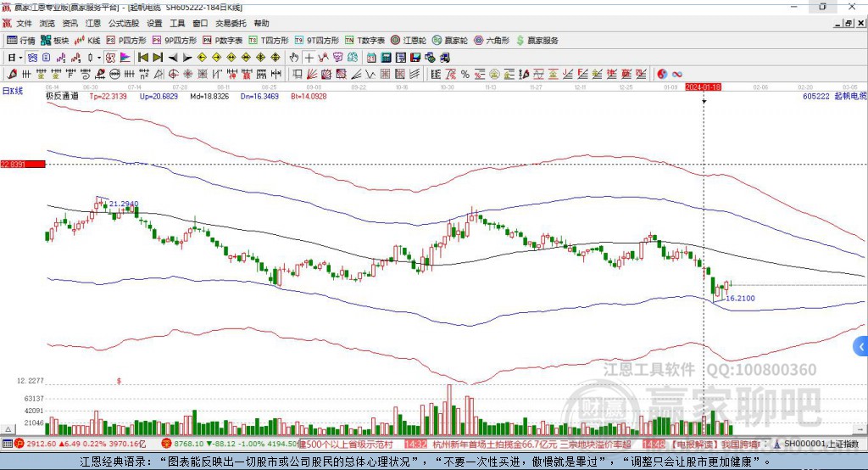The width and height of the screenshot is (868, 470).
Task: Select the hand pan tool
Action: tap(294, 58)
